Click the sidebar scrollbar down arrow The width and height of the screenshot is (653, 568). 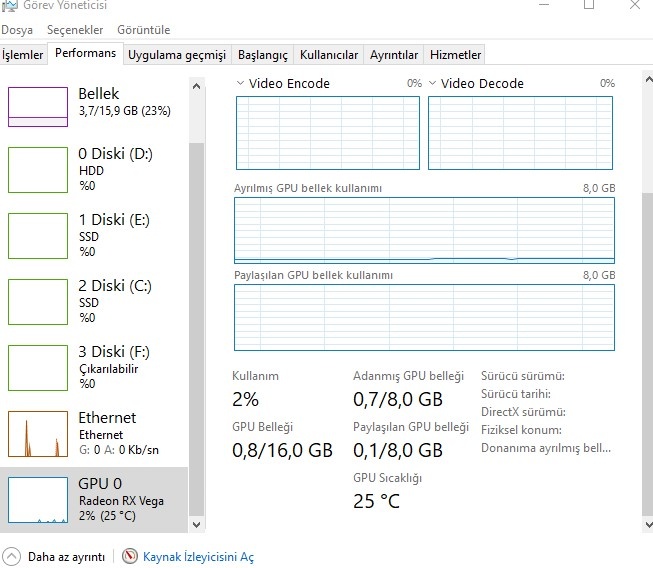(x=196, y=524)
